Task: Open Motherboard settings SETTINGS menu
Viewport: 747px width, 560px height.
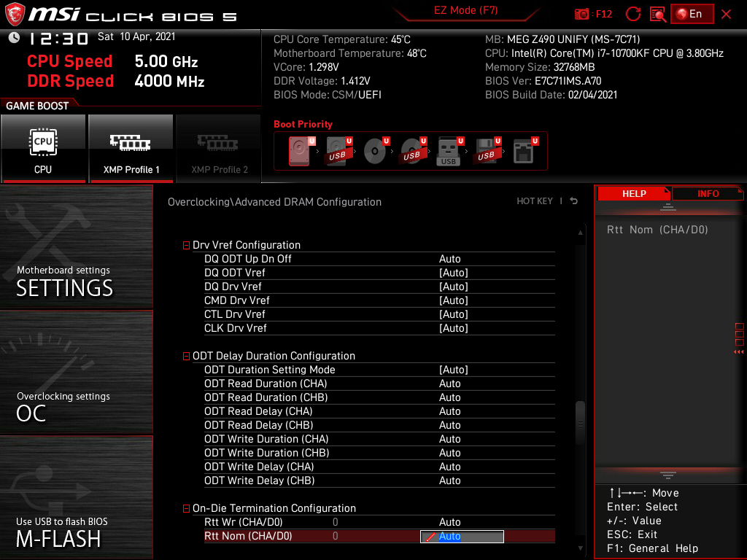Action: pyautogui.click(x=76, y=246)
